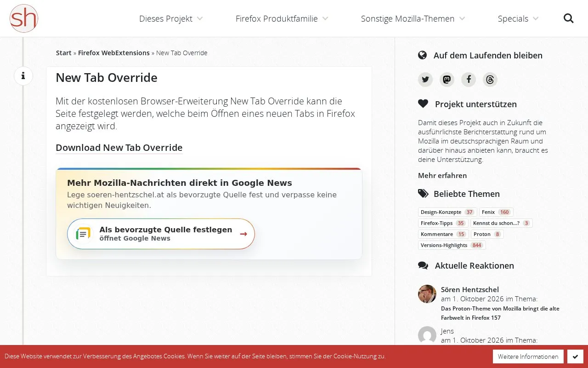Viewport: 588px width, 368px height.
Task: Open the Proton-Theme Firefox 157 article link
Action: click(500, 313)
